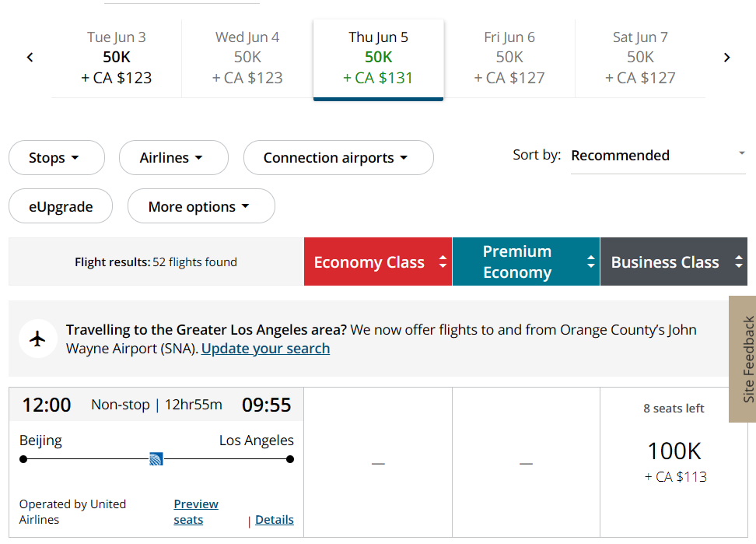This screenshot has width=756, height=544.
Task: Toggle the eUpgrade filter
Action: [x=61, y=206]
